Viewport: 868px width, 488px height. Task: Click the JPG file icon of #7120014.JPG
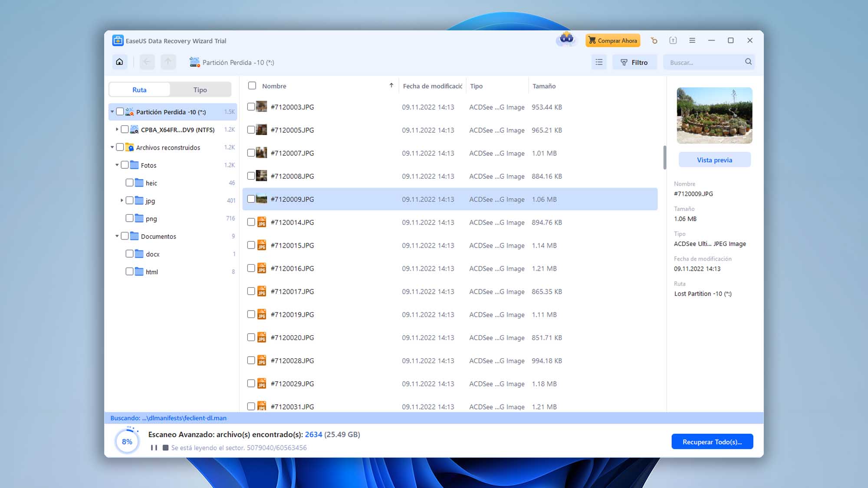(262, 222)
